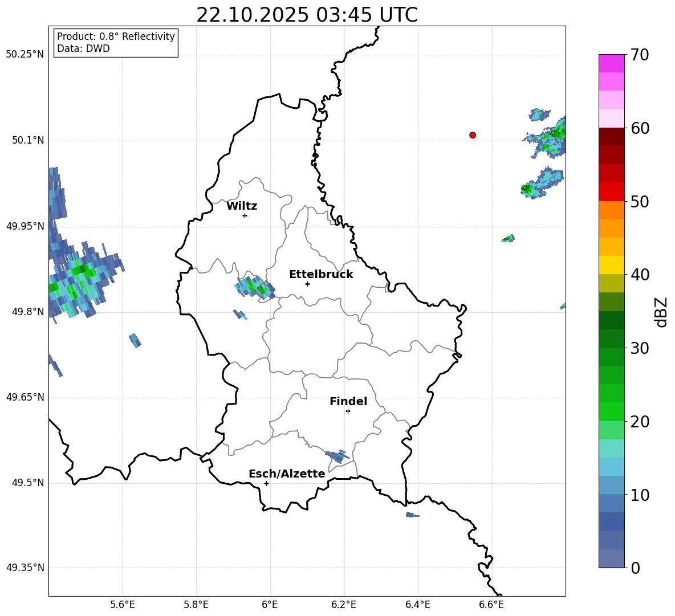675x616 pixels.
Task: Click the small radar echo southeast of Findel
Action: coord(337,456)
